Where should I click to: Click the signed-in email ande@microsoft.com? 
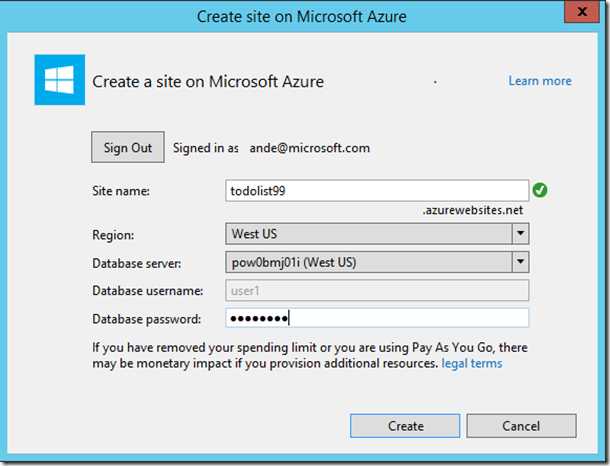[310, 148]
